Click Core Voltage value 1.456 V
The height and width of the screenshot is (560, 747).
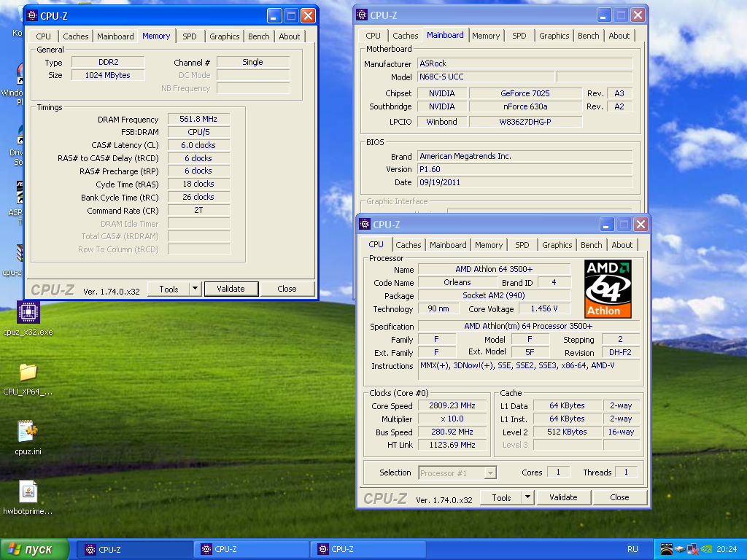(544, 308)
